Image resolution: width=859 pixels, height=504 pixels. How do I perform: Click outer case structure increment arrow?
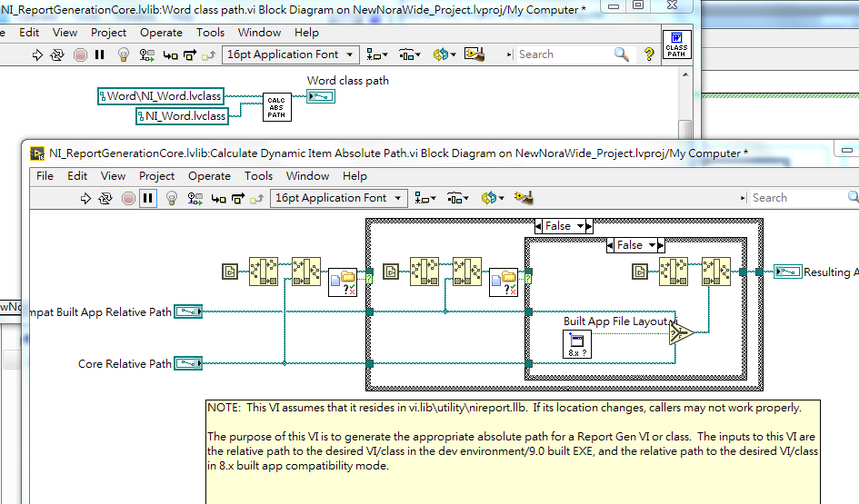click(x=589, y=226)
